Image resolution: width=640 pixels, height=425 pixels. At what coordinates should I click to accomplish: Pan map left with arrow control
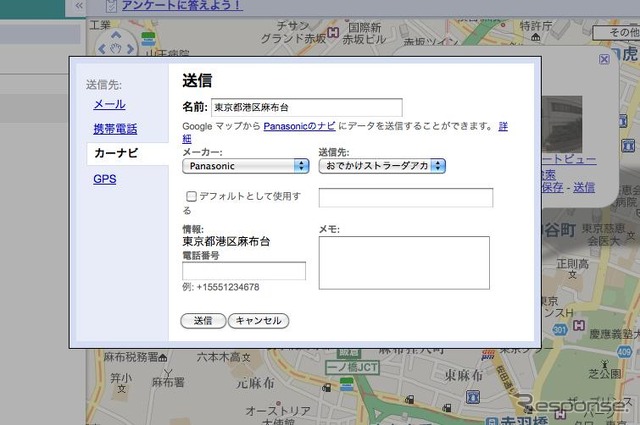point(102,49)
